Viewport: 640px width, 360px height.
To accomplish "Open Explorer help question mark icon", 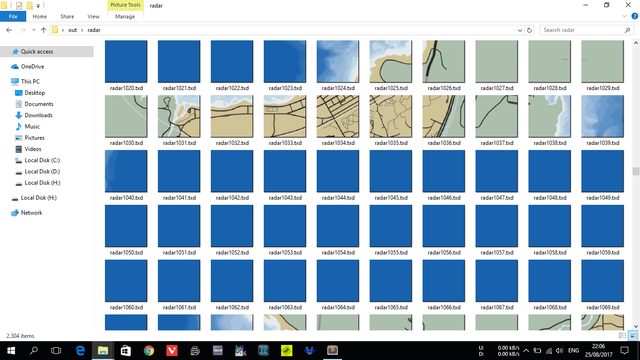I will [x=635, y=16].
